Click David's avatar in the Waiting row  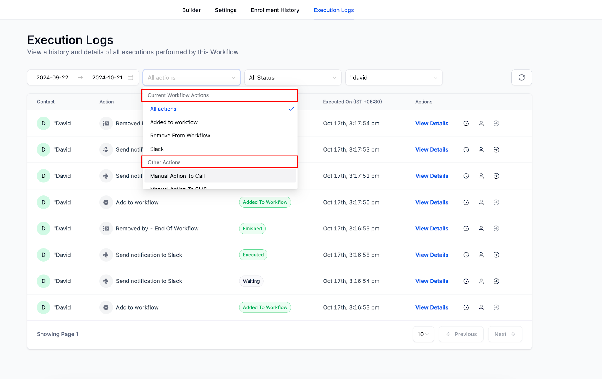click(x=43, y=281)
